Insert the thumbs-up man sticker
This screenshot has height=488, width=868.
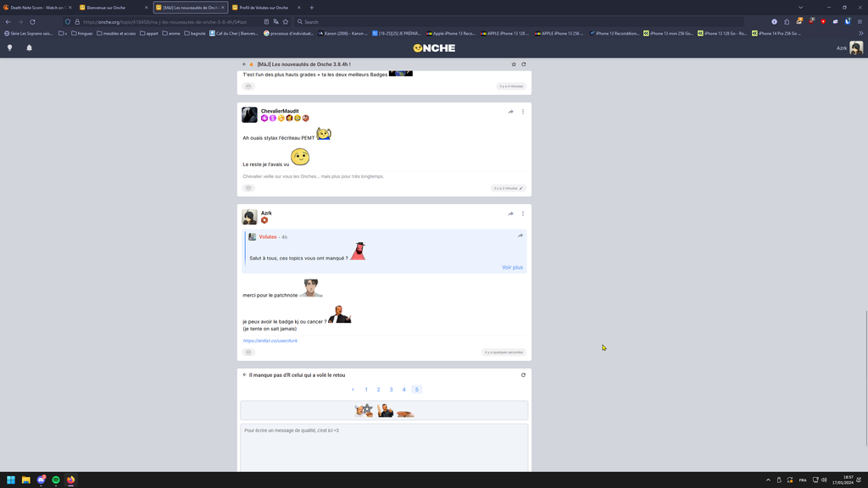[386, 411]
